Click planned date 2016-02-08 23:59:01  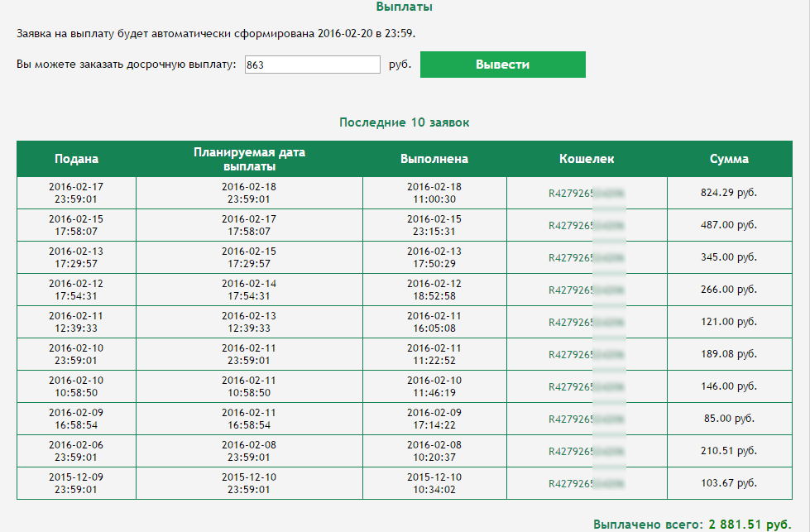click(x=249, y=451)
